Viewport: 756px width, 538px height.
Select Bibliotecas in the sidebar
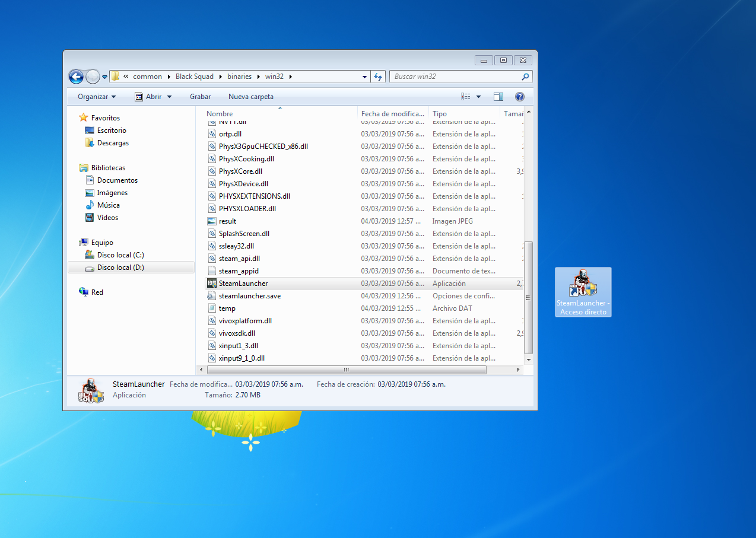(x=108, y=168)
